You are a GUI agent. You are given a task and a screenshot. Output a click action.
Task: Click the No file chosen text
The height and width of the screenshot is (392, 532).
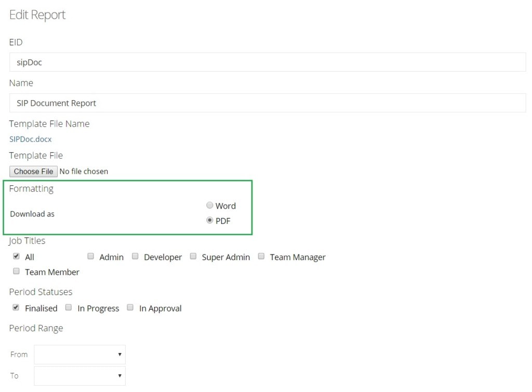84,171
